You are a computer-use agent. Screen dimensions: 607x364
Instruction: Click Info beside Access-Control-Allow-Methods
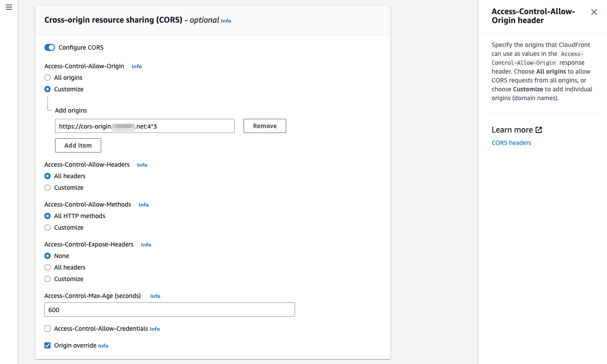(x=143, y=205)
